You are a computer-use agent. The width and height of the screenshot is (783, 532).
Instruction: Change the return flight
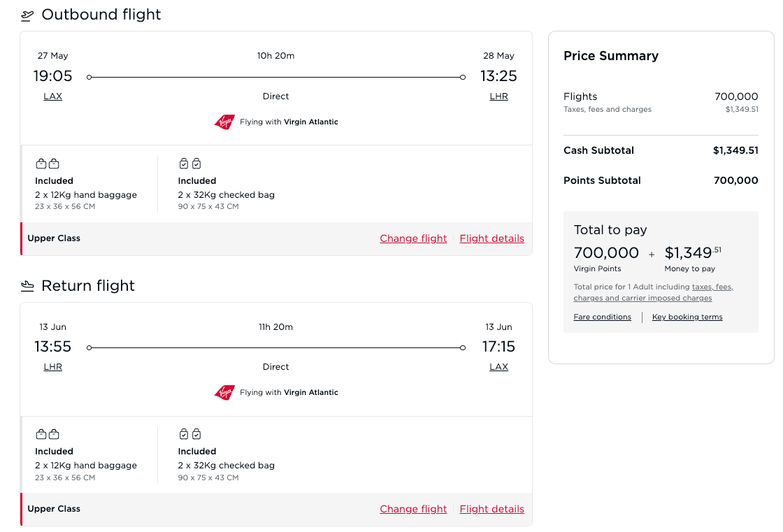tap(413, 509)
